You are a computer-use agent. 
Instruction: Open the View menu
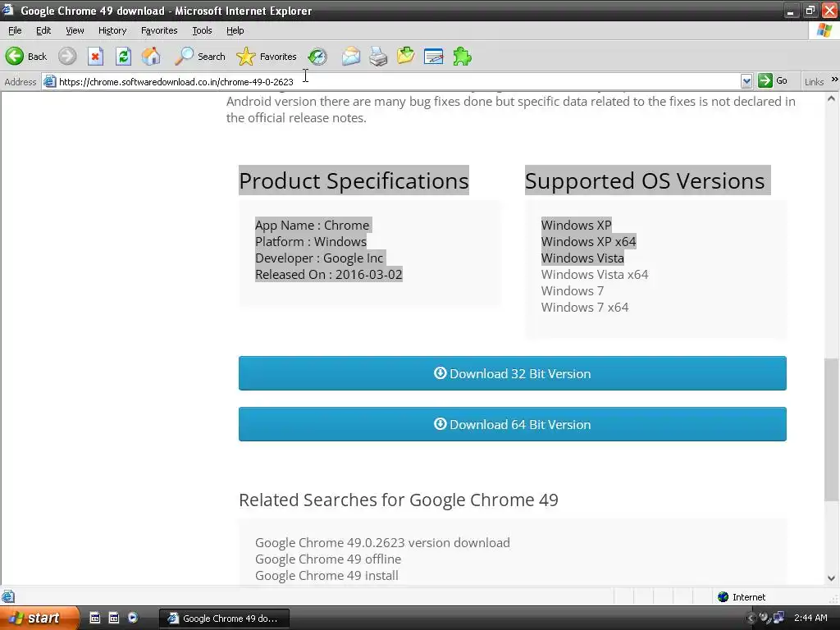click(x=75, y=30)
